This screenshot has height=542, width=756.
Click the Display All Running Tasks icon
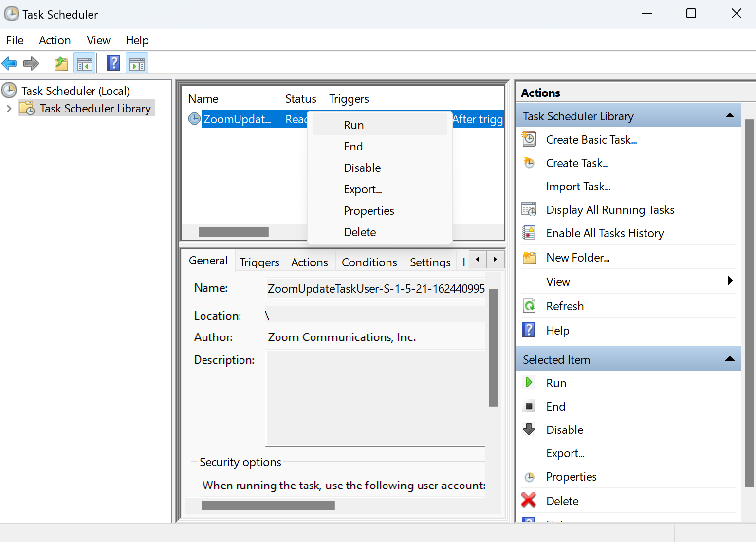tap(529, 209)
